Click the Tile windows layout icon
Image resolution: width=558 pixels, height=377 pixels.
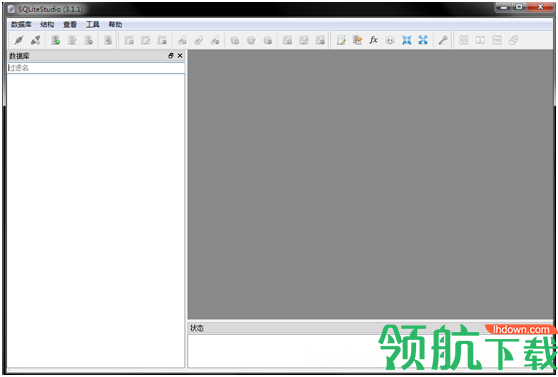[464, 40]
